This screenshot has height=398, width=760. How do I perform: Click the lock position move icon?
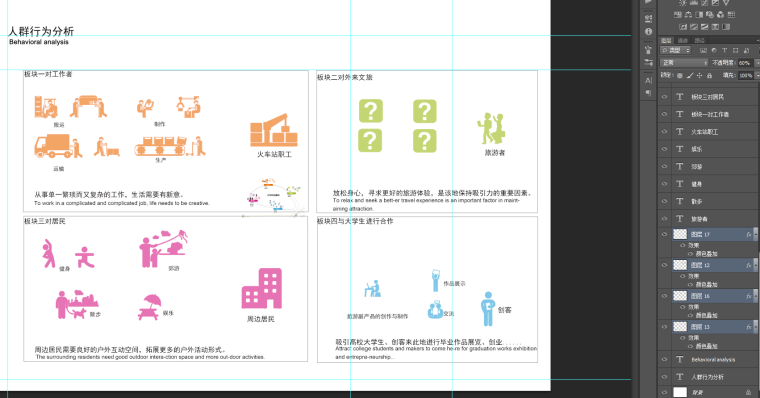[699, 76]
